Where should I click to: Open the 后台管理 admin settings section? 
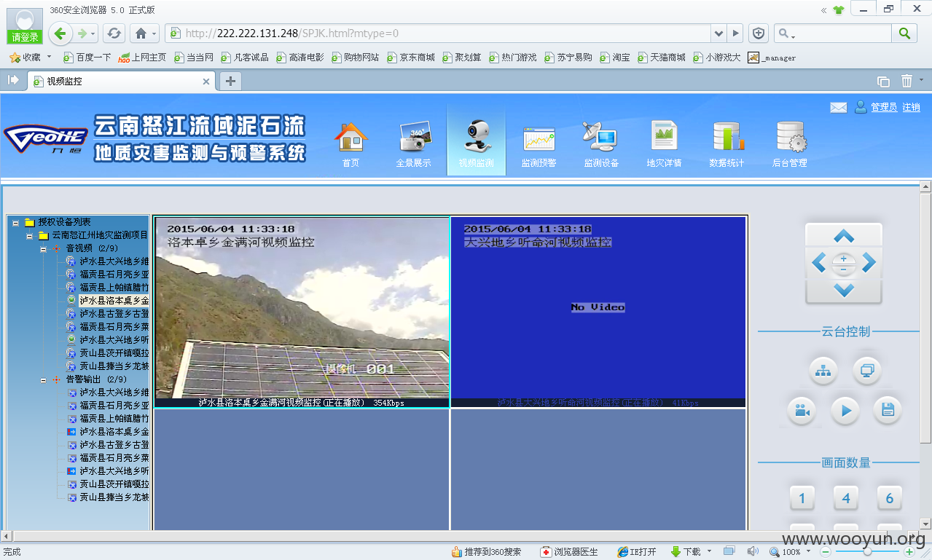tap(789, 144)
